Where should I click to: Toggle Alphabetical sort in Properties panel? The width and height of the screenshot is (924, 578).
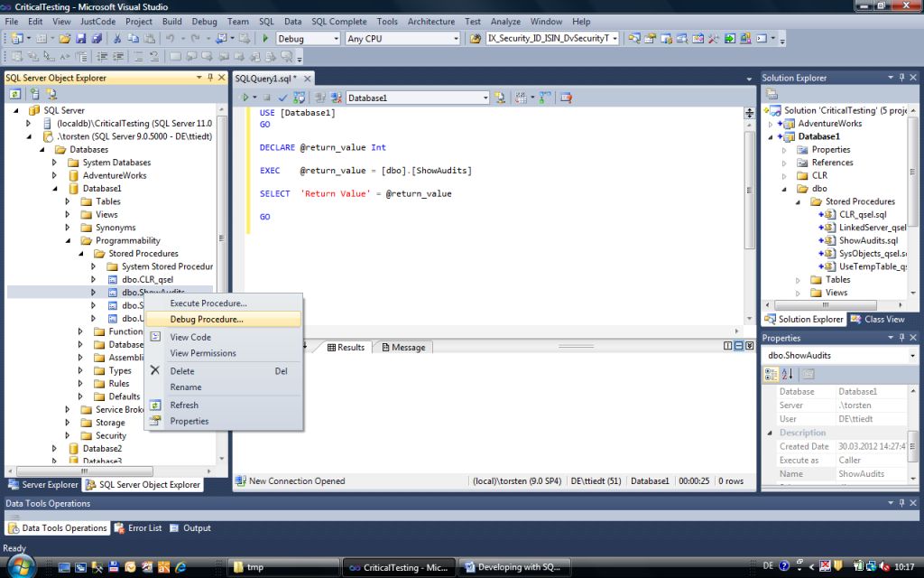[787, 374]
